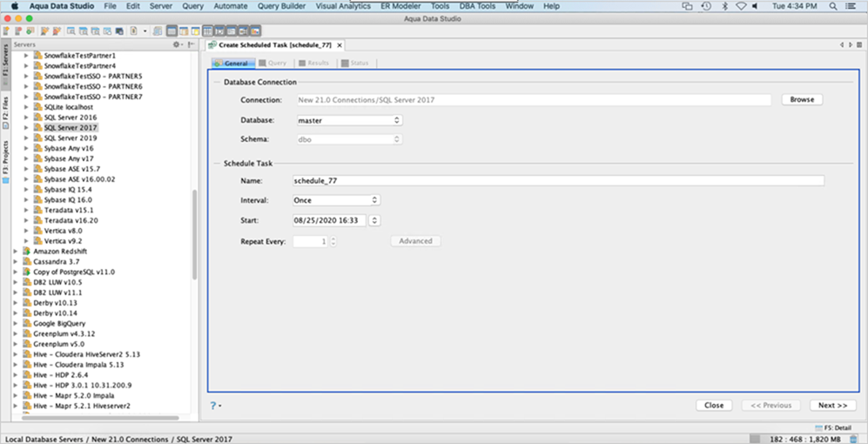Select Vertica v9.2 in the tree
The image size is (868, 444).
(x=63, y=241)
